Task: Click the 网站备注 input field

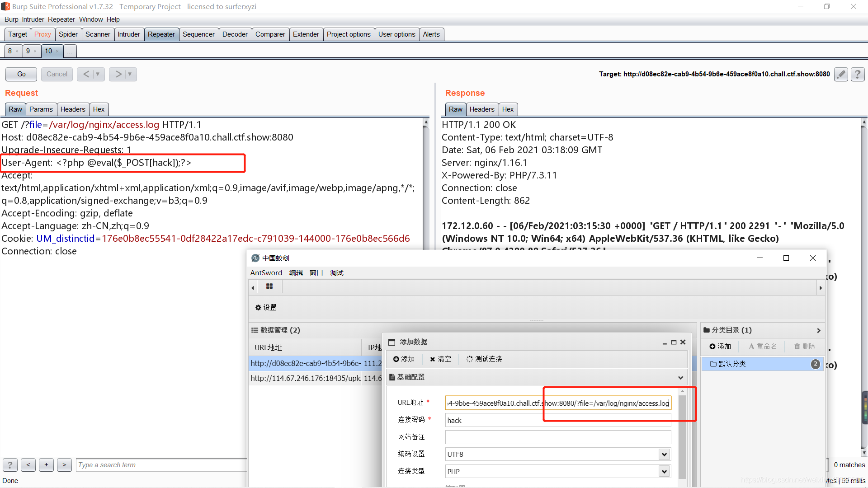Action: (x=558, y=437)
